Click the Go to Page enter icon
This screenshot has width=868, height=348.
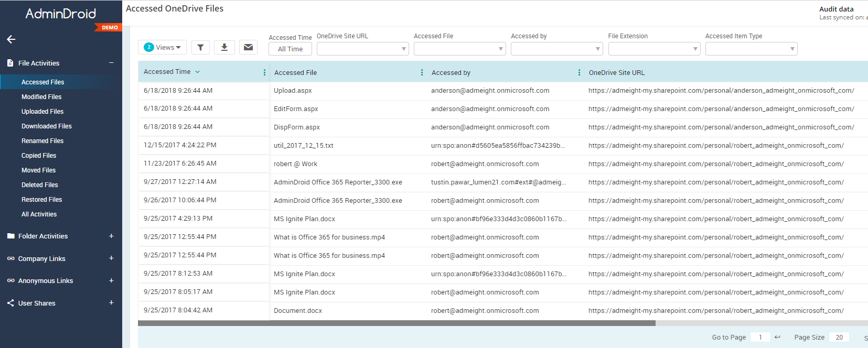tap(777, 337)
